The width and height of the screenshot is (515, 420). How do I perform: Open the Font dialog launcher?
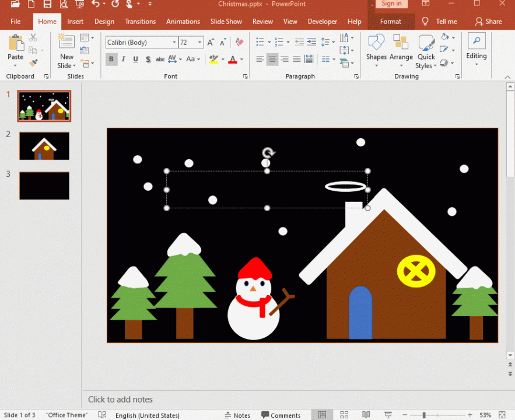pyautogui.click(x=245, y=76)
